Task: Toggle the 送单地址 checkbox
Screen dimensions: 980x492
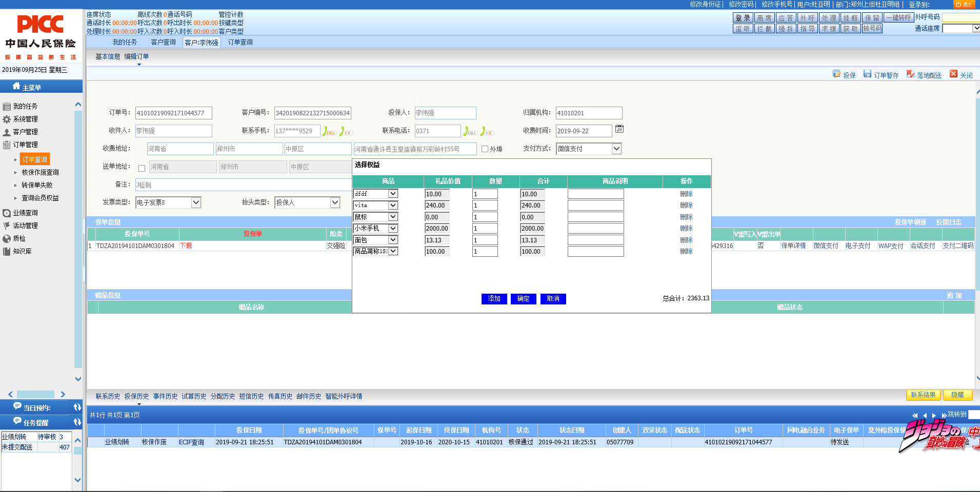Action: pyautogui.click(x=142, y=168)
